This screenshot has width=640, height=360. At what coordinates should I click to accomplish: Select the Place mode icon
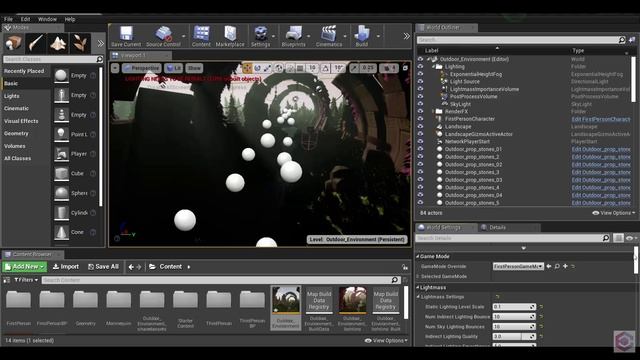13,43
